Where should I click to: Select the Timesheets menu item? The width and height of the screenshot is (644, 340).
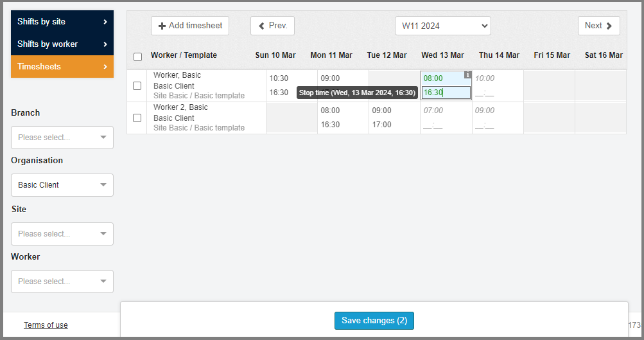coord(62,67)
